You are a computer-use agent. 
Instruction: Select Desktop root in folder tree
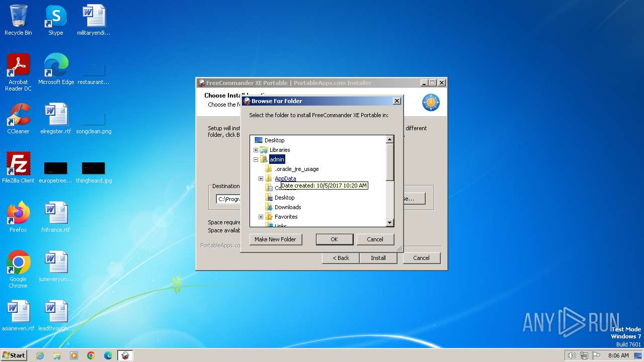(275, 140)
